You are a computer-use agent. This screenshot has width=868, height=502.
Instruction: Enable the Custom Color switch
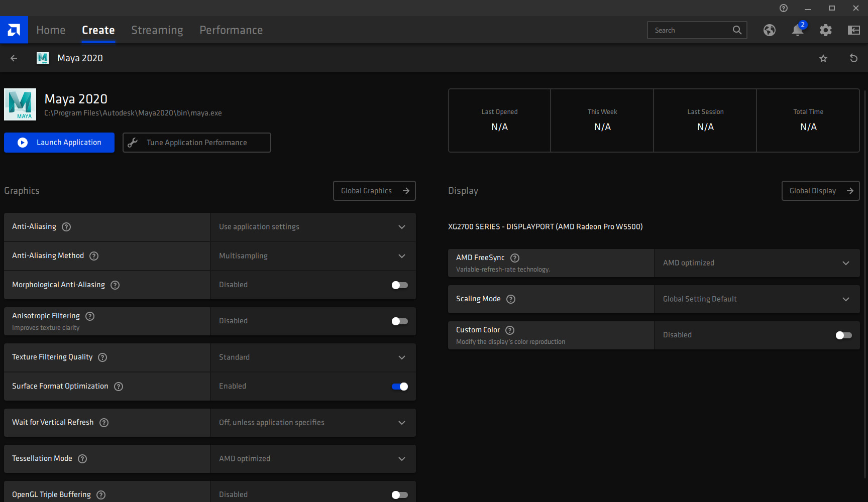(844, 335)
